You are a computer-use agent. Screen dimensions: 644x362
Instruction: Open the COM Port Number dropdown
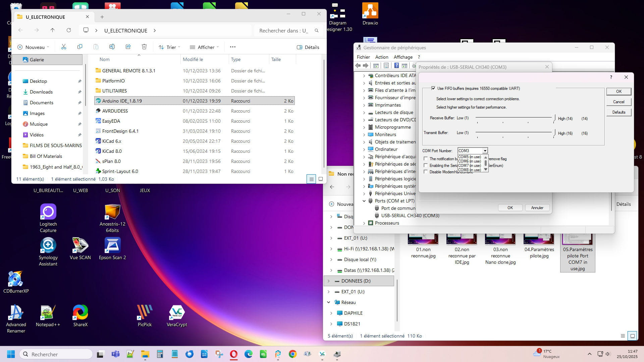coord(485,151)
